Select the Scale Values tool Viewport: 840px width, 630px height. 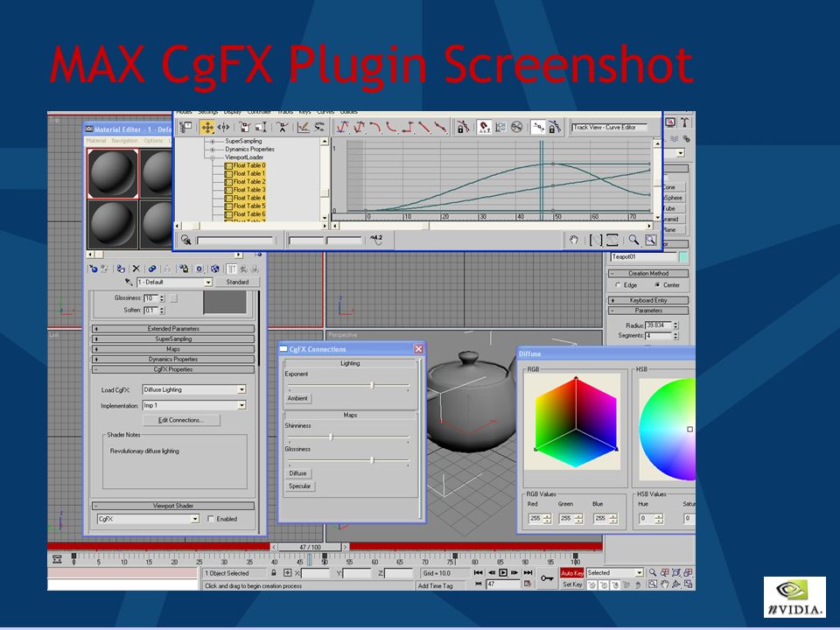(x=261, y=128)
